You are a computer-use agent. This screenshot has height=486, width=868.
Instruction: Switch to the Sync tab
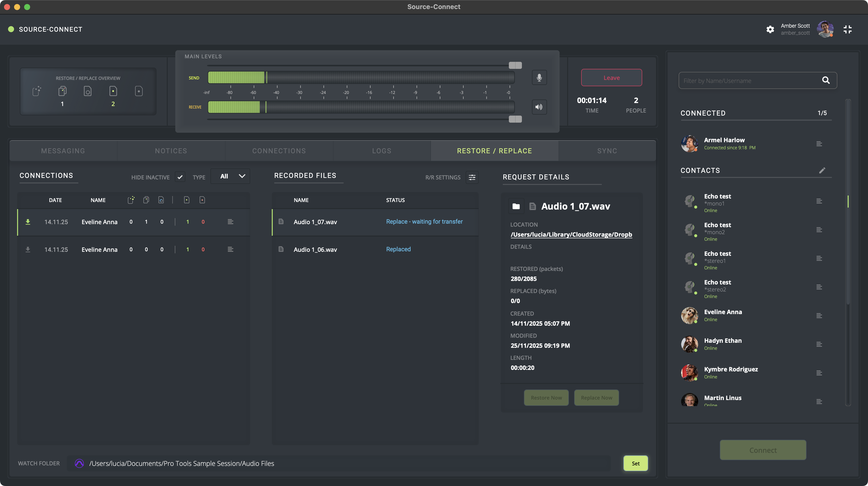[x=607, y=151]
